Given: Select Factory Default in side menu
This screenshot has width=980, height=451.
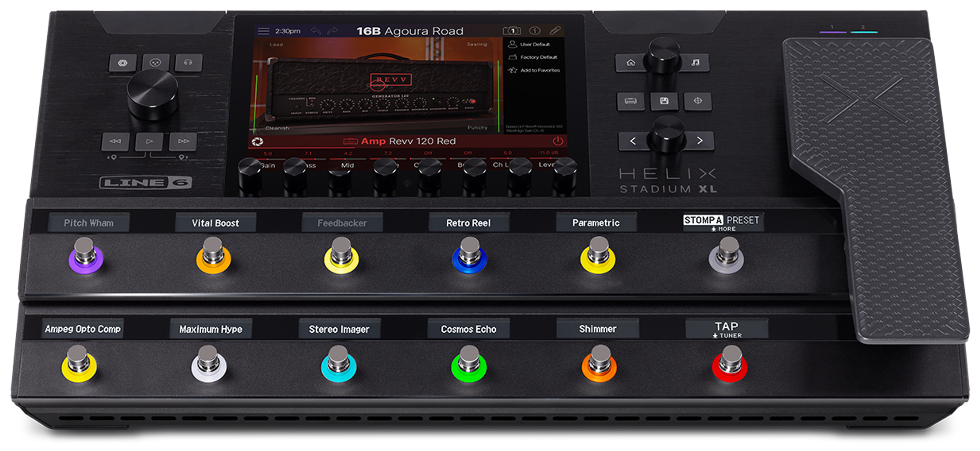Looking at the screenshot, I should (x=533, y=57).
